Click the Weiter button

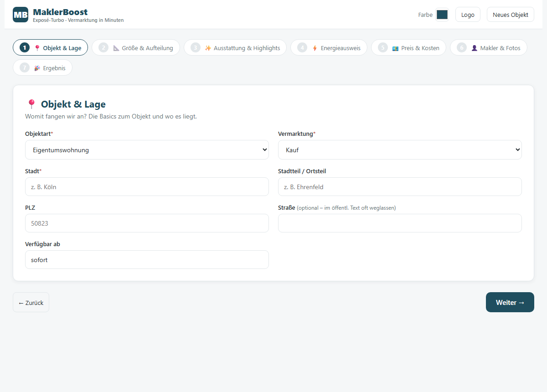point(510,302)
